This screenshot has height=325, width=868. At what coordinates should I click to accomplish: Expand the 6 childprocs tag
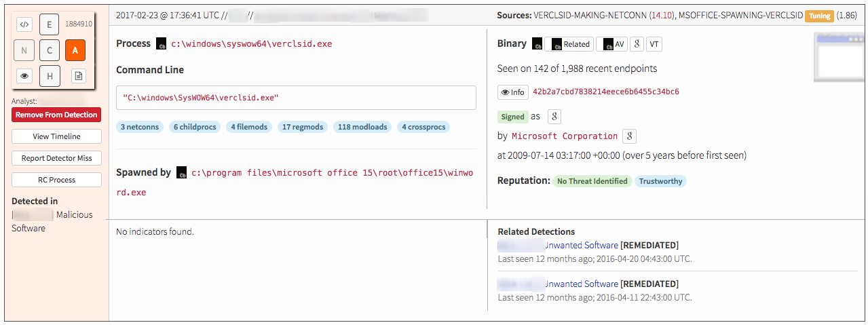point(195,127)
